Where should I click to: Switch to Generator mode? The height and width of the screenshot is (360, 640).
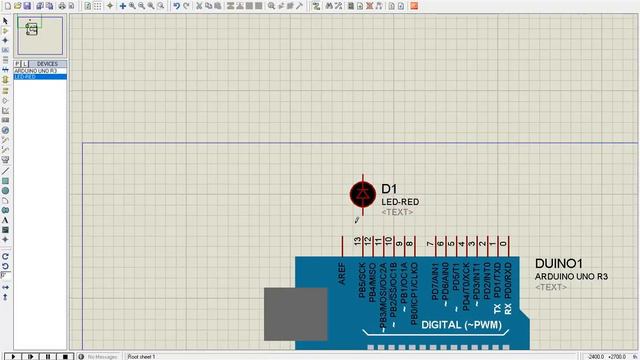click(5, 130)
